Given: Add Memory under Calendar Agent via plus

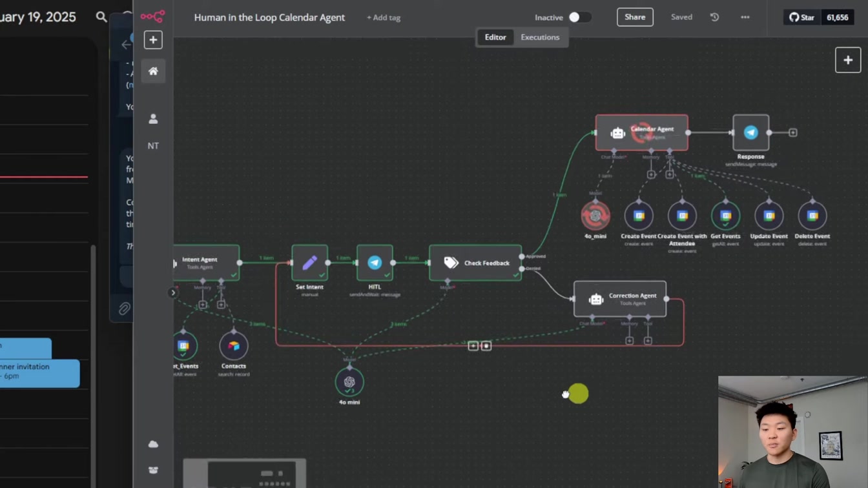Looking at the screenshot, I should [651, 174].
